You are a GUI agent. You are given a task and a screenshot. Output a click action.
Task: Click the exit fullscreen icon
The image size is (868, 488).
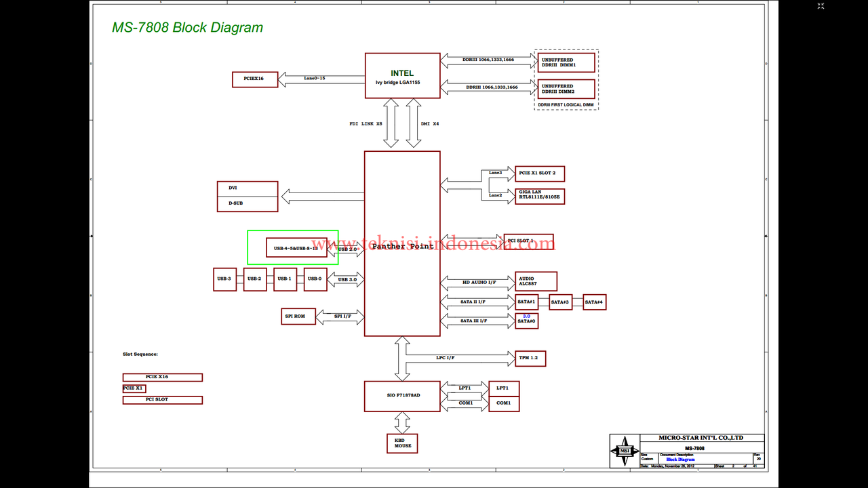(x=821, y=6)
